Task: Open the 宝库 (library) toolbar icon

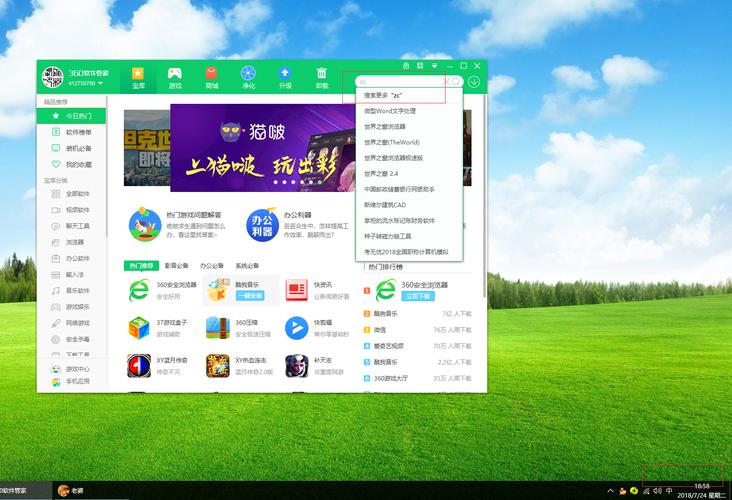Action: pyautogui.click(x=138, y=77)
